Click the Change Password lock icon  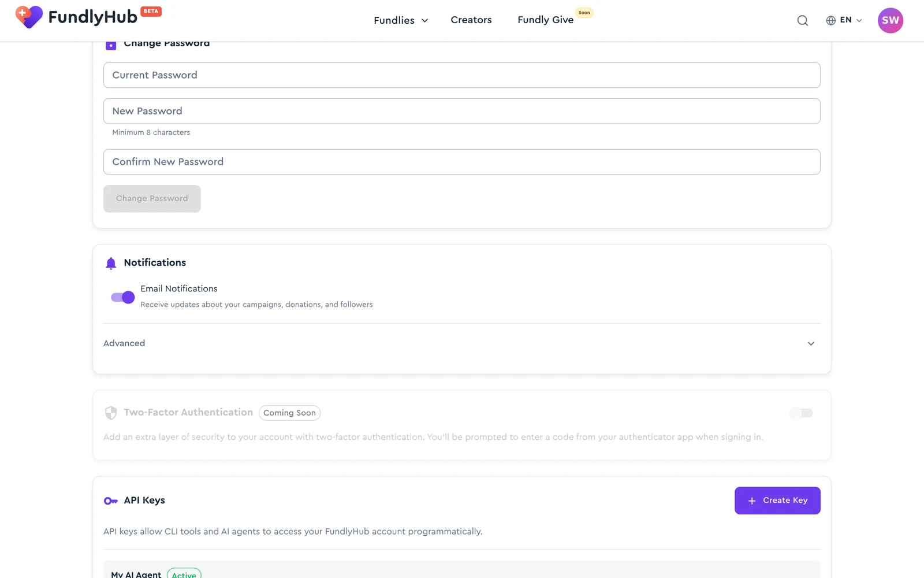[x=111, y=45]
